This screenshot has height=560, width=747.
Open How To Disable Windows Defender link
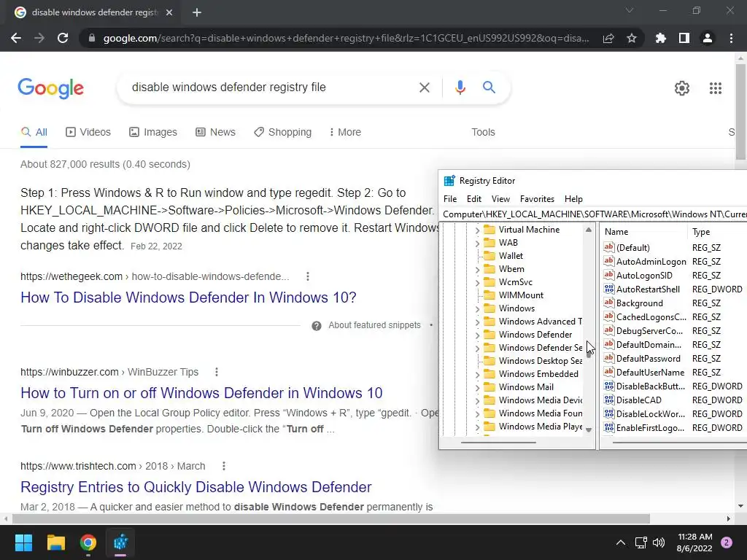(188, 297)
